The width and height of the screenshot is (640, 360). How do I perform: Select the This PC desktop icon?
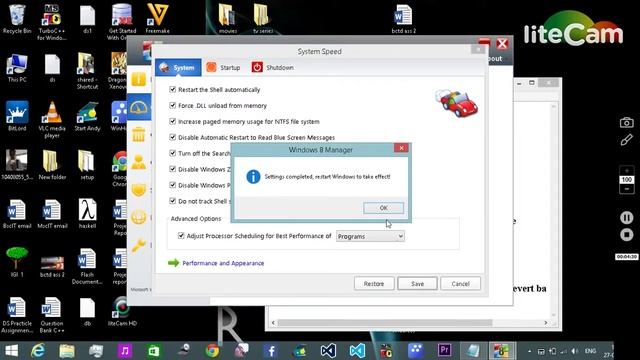17,68
